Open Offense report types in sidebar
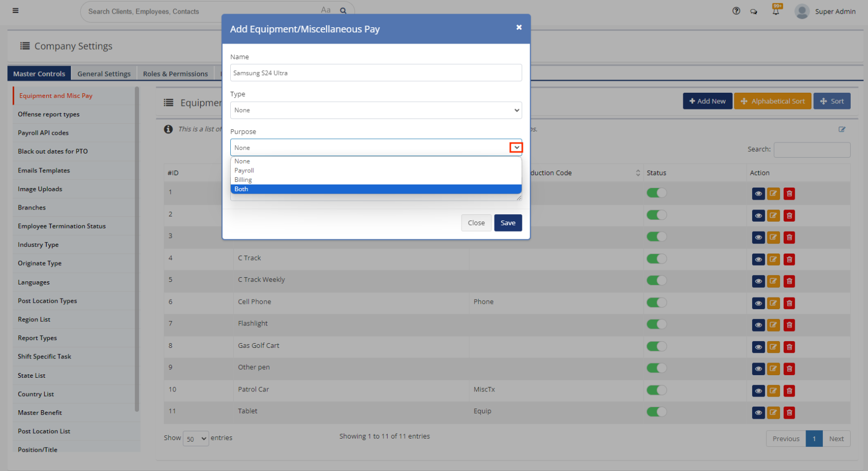The width and height of the screenshot is (868, 471). (x=49, y=114)
